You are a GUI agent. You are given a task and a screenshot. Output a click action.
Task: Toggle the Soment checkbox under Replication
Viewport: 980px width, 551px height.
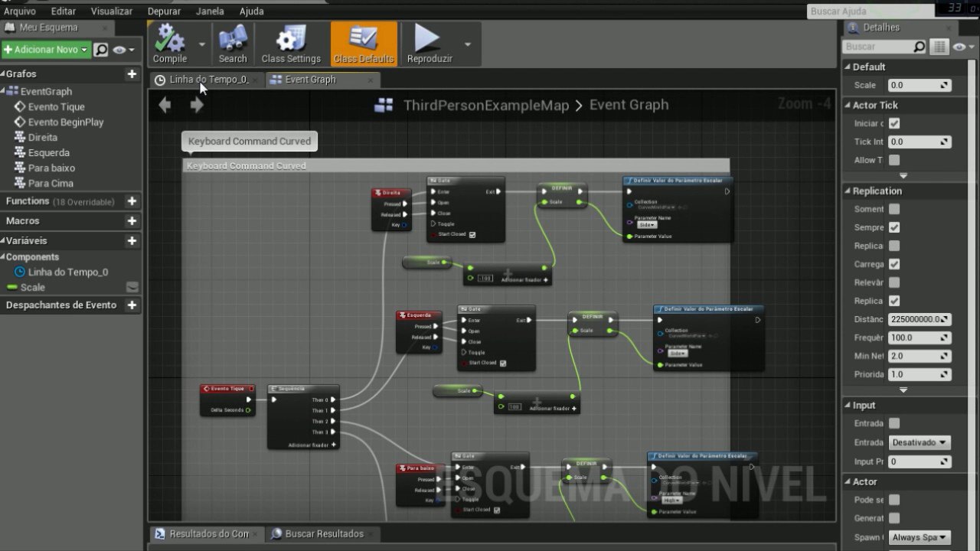pyautogui.click(x=894, y=209)
